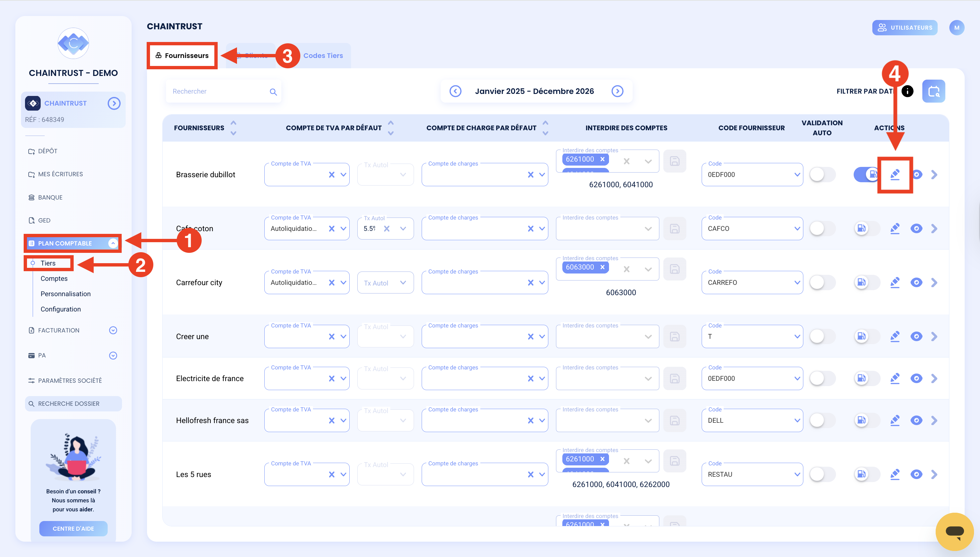Toggle validation auto for Les 5 rues
Image resolution: width=980 pixels, height=557 pixels.
(x=822, y=474)
